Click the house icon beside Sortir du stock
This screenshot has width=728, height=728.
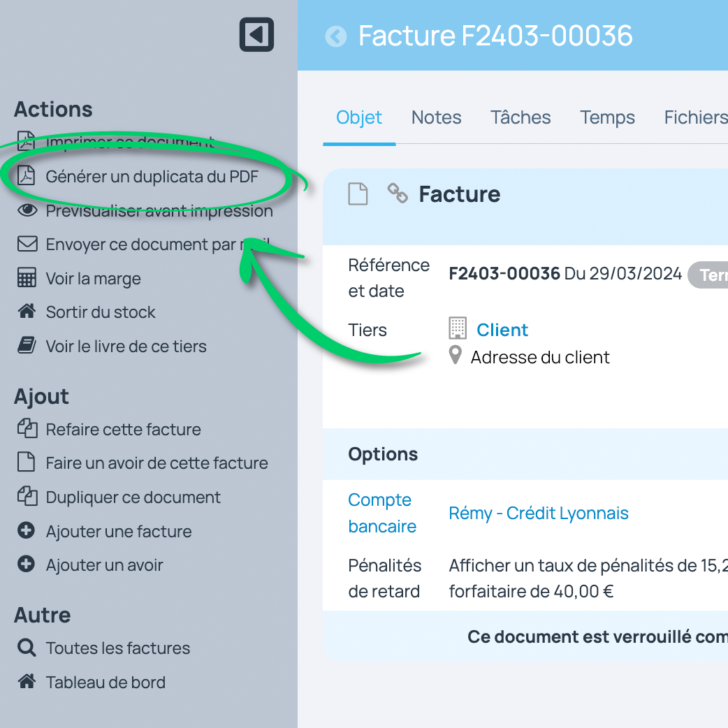pyautogui.click(x=25, y=312)
